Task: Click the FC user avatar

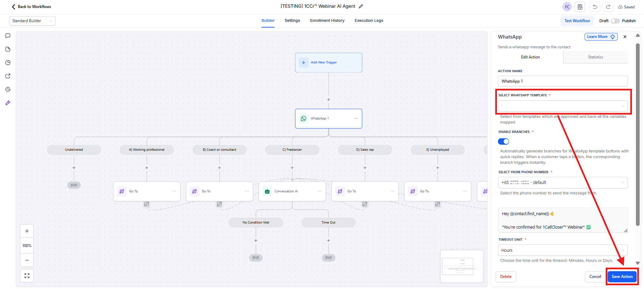Action: point(567,7)
